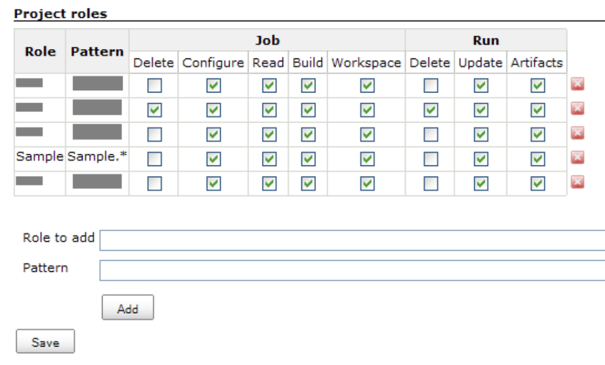Focus the Role to add text field
The width and height of the screenshot is (605, 365).
[x=352, y=240]
